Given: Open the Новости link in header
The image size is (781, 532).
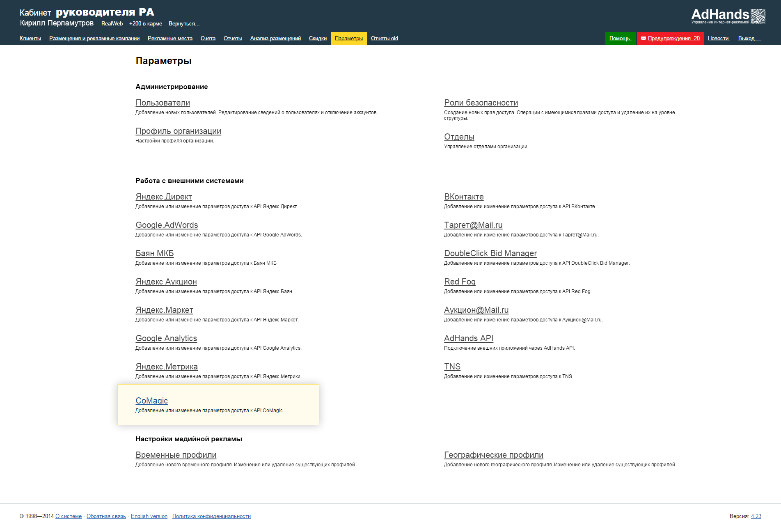Looking at the screenshot, I should 719,39.
